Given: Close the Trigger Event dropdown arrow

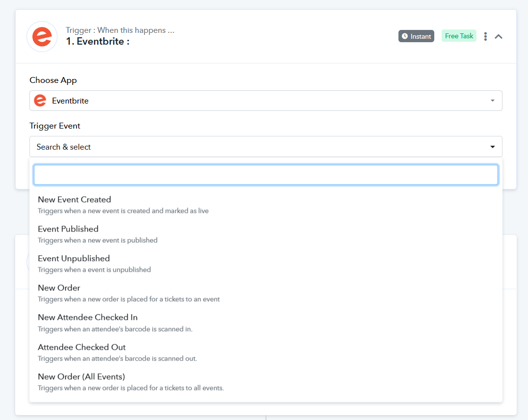Looking at the screenshot, I should coord(492,147).
